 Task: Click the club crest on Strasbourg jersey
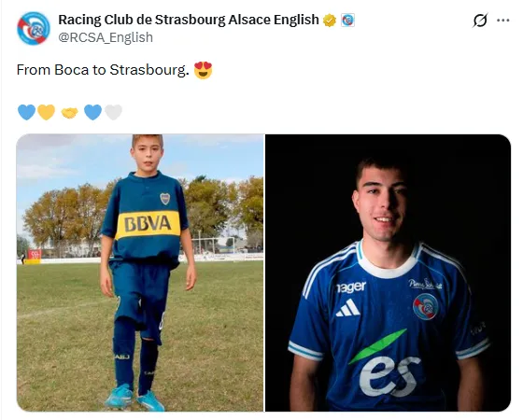point(425,307)
